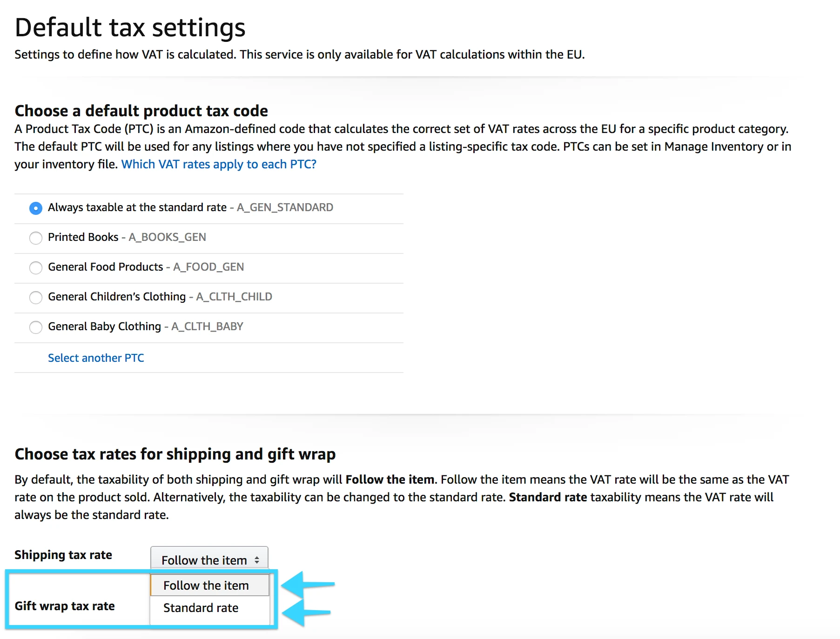Image resolution: width=840 pixels, height=639 pixels.
Task: Click the 'A_BOOKS_GEN' code text
Action: [167, 237]
